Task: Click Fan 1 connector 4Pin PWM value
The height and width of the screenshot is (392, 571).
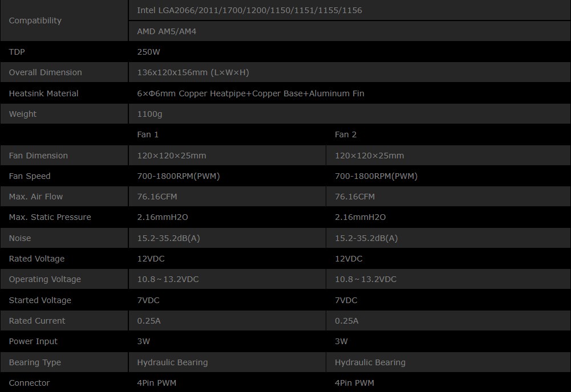Action: (157, 383)
